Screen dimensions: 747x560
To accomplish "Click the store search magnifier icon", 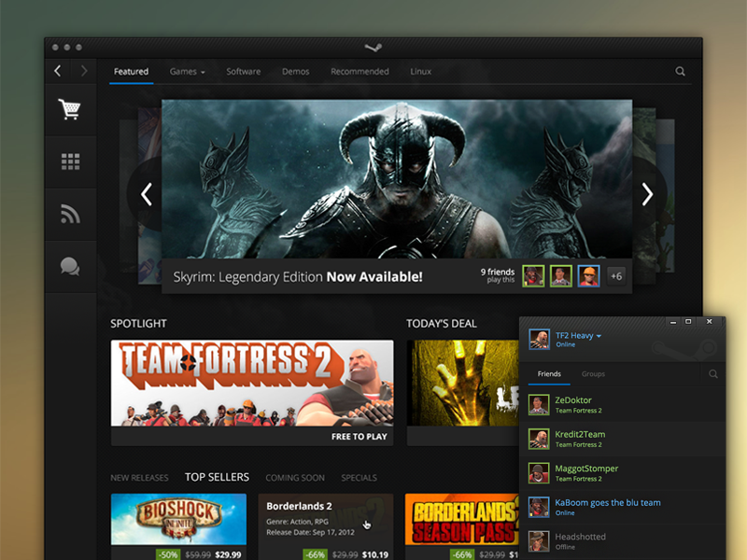I will coord(679,70).
